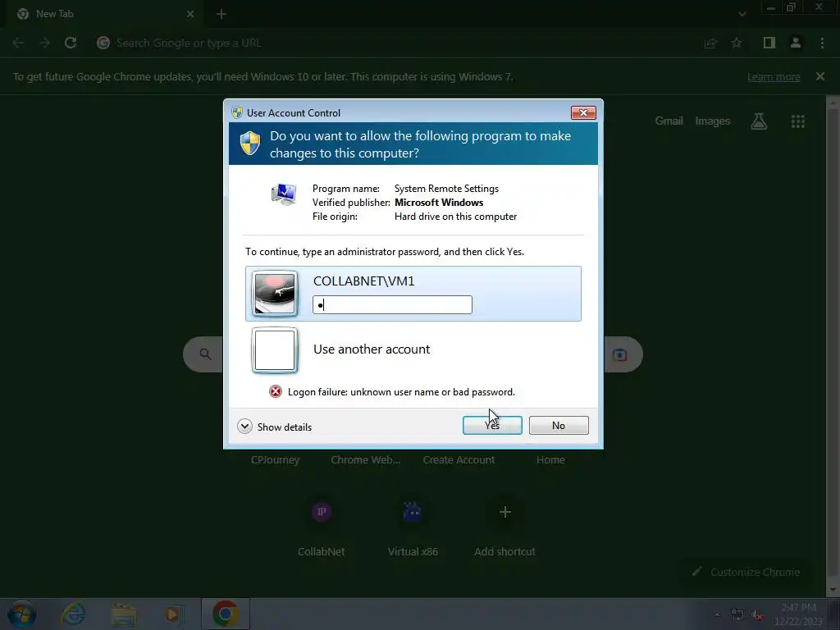
Task: Click No in User Account Control dialog
Action: click(558, 426)
